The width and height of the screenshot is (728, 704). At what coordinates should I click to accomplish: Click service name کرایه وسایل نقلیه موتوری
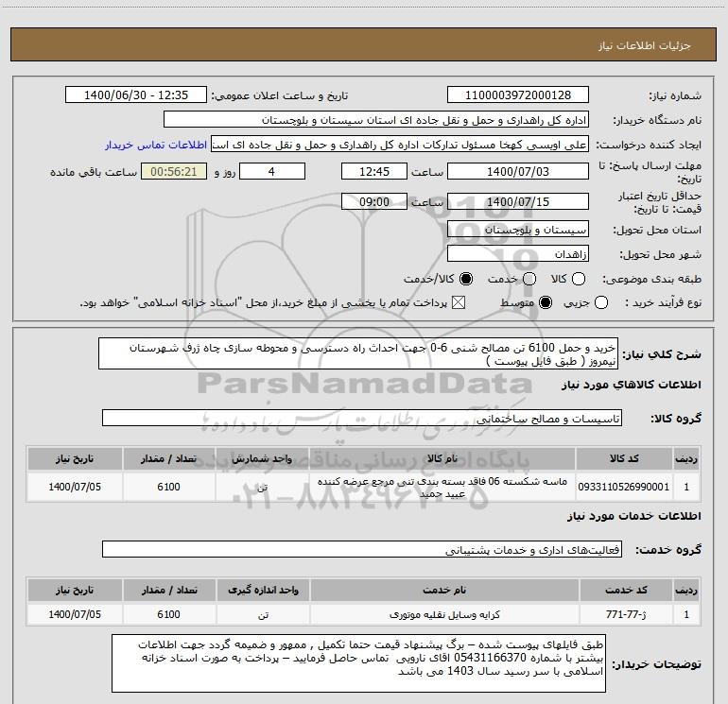coord(444,614)
